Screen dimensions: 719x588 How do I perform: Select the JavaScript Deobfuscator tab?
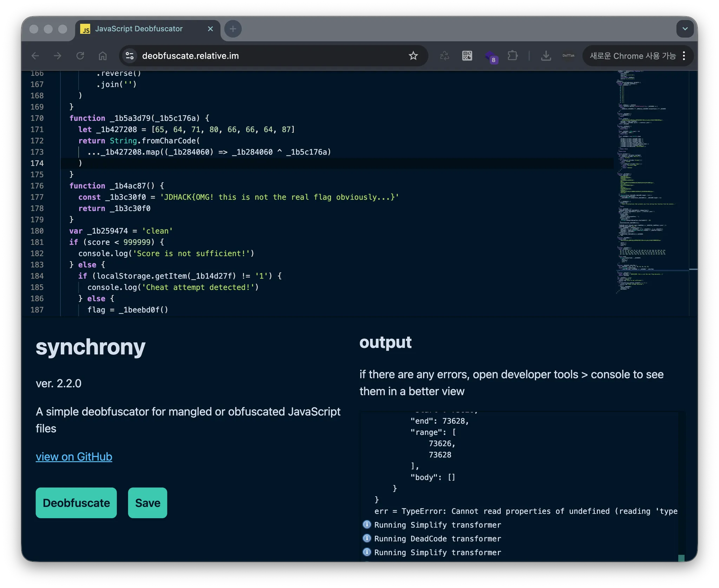click(x=139, y=29)
